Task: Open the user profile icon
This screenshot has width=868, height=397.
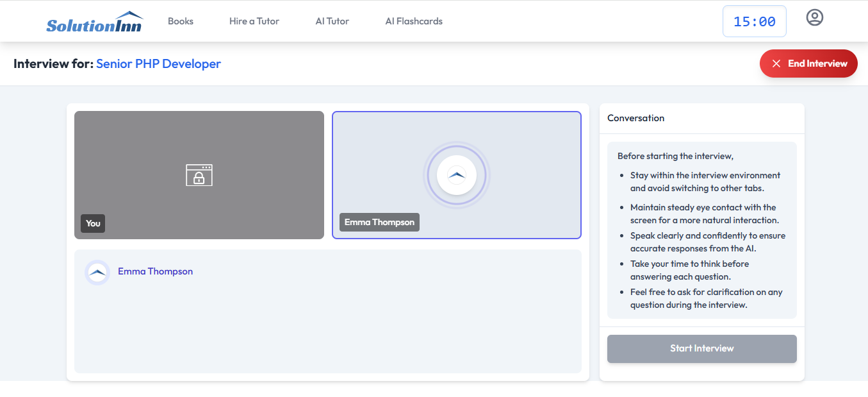Action: (x=814, y=17)
